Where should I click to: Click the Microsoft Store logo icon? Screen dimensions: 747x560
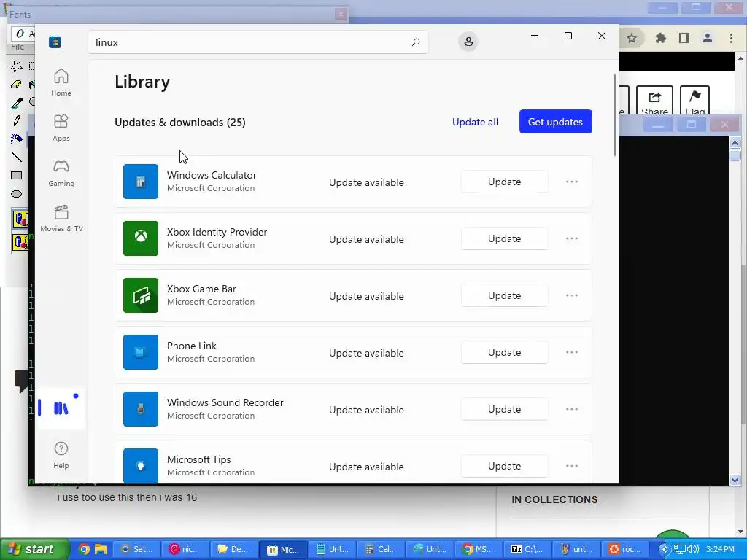coord(55,42)
